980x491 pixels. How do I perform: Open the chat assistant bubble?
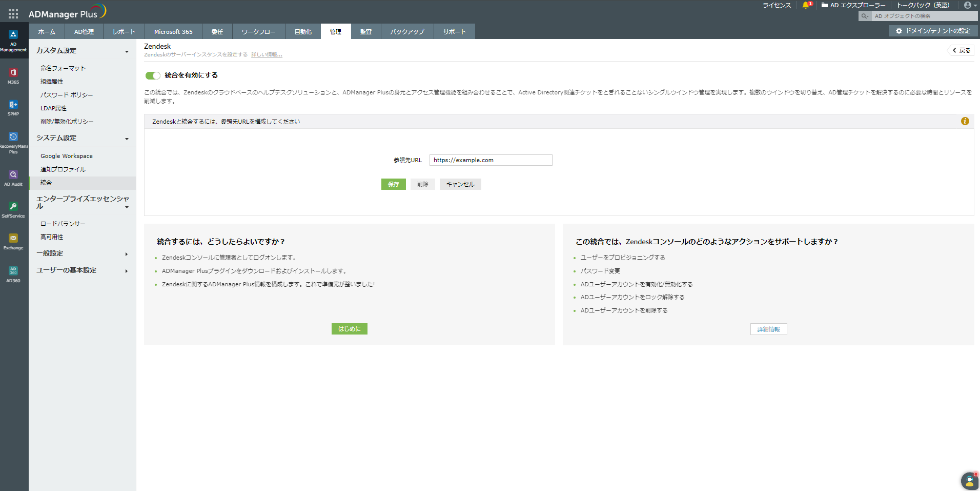[969, 481]
